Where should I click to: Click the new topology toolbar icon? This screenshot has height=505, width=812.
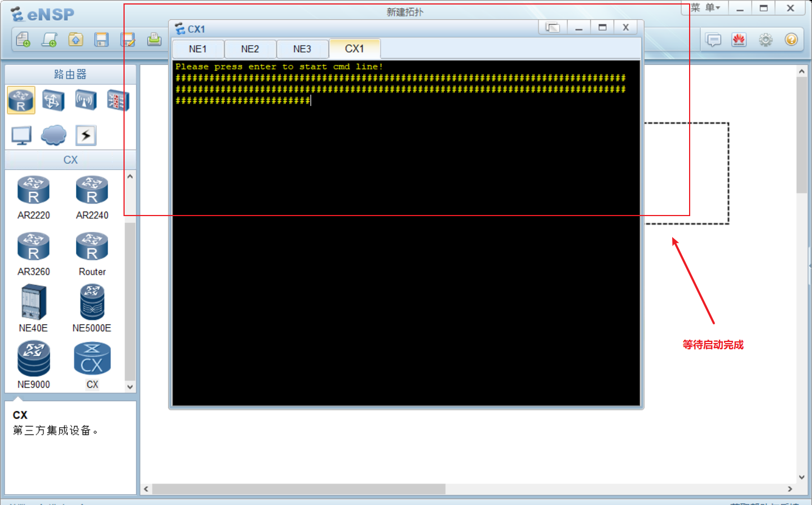tap(23, 39)
